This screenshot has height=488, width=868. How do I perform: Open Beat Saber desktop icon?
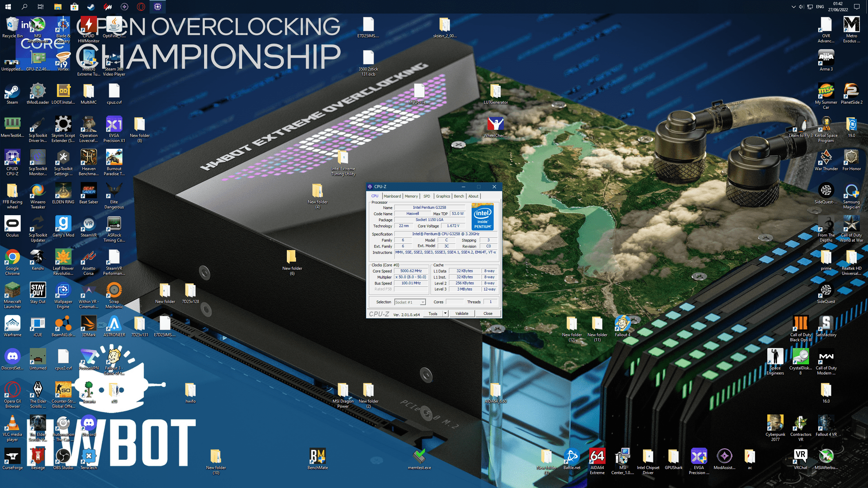pyautogui.click(x=88, y=194)
